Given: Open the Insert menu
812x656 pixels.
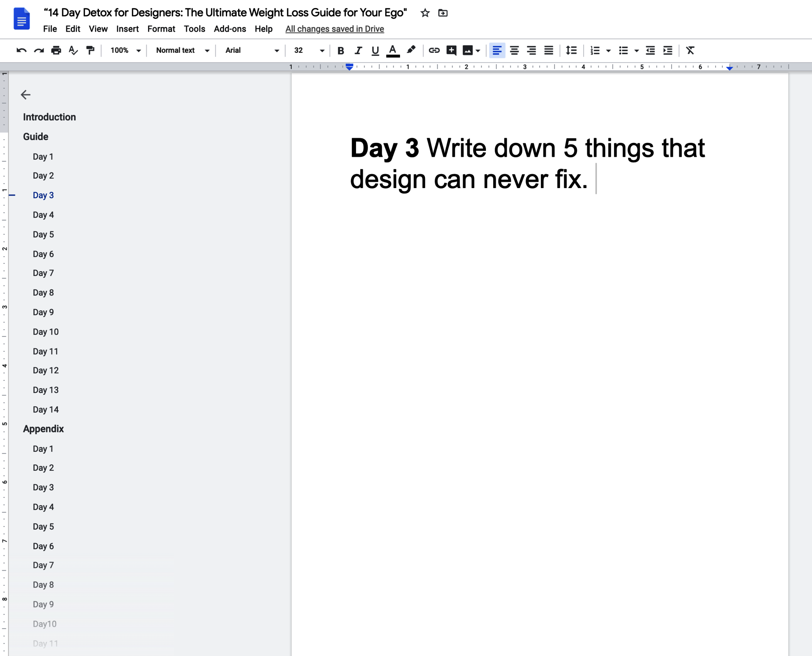Looking at the screenshot, I should coord(127,29).
